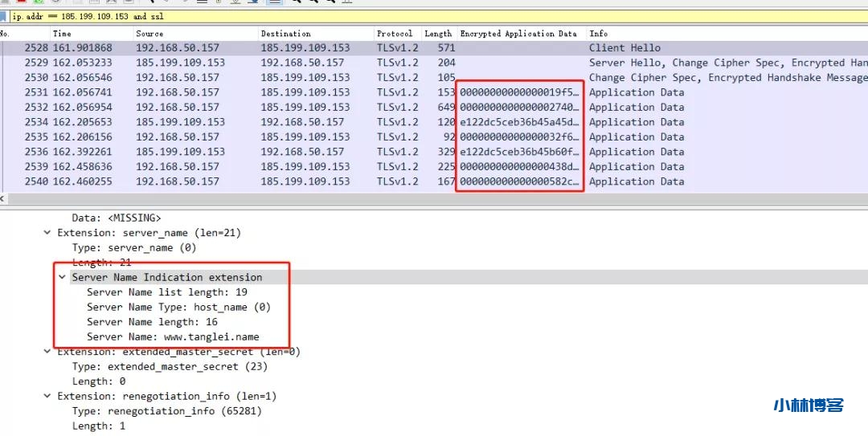Collapse the Server Name Indication extension node
Image resolution: width=868 pixels, height=436 pixels.
(x=62, y=277)
